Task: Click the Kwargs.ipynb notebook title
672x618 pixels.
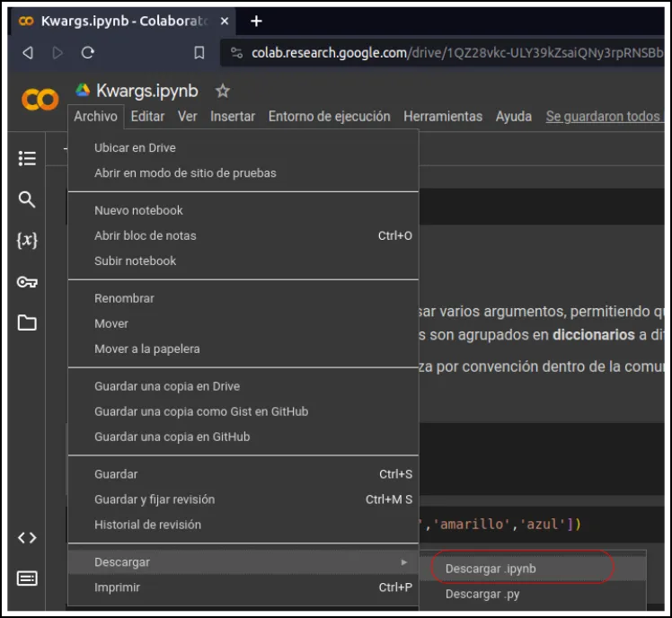Action: 147,91
